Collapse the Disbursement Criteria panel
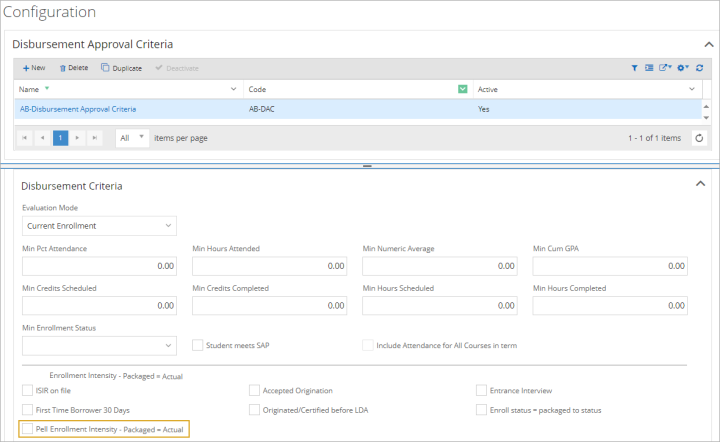The width and height of the screenshot is (720, 442). click(700, 184)
